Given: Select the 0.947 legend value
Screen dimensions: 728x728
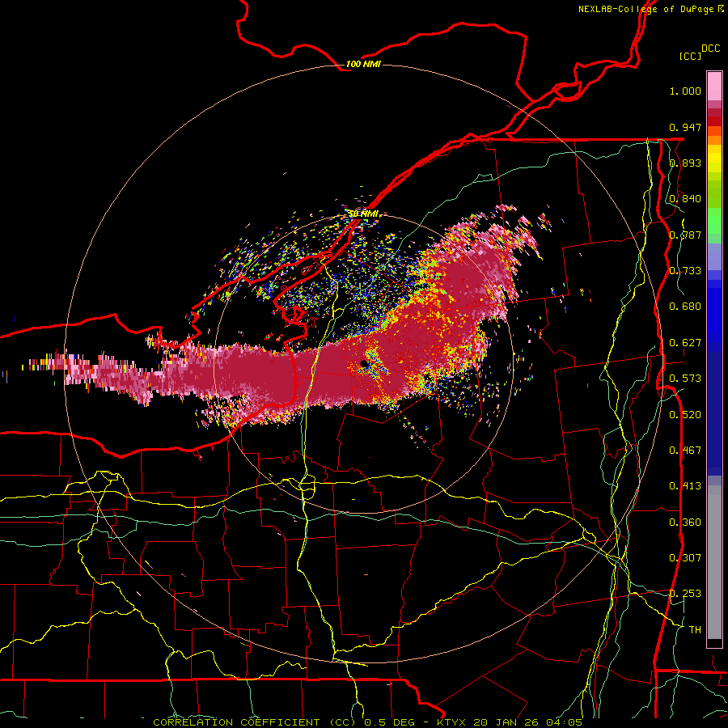Looking at the screenshot, I should click(x=685, y=127).
